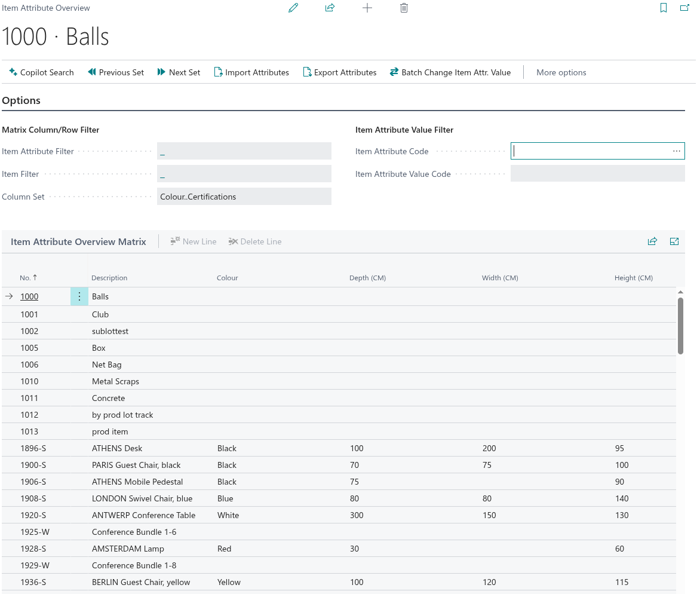Image resolution: width=700 pixels, height=594 pixels.
Task: Click Export Attributes
Action: [339, 72]
